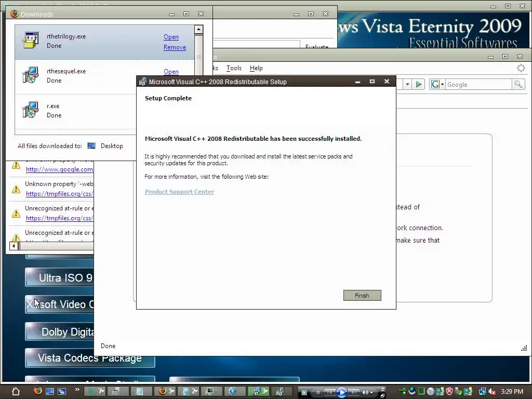
Task: Click the network connection tray icon
Action: [482, 392]
